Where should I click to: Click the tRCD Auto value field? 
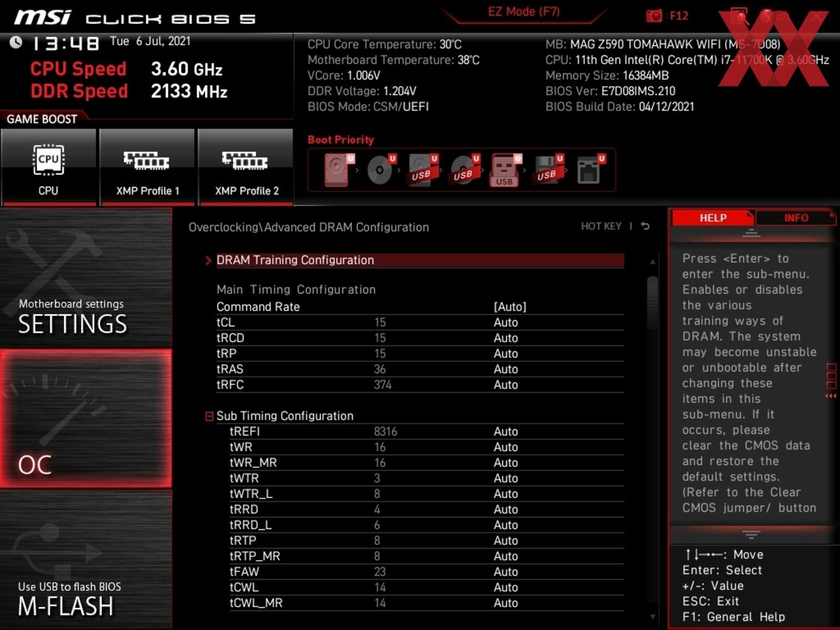[506, 338]
